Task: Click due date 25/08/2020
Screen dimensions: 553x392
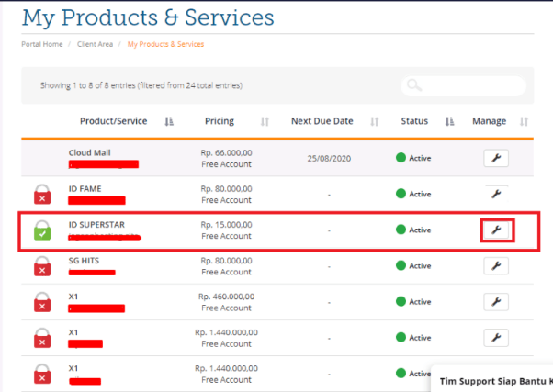Action: point(329,158)
